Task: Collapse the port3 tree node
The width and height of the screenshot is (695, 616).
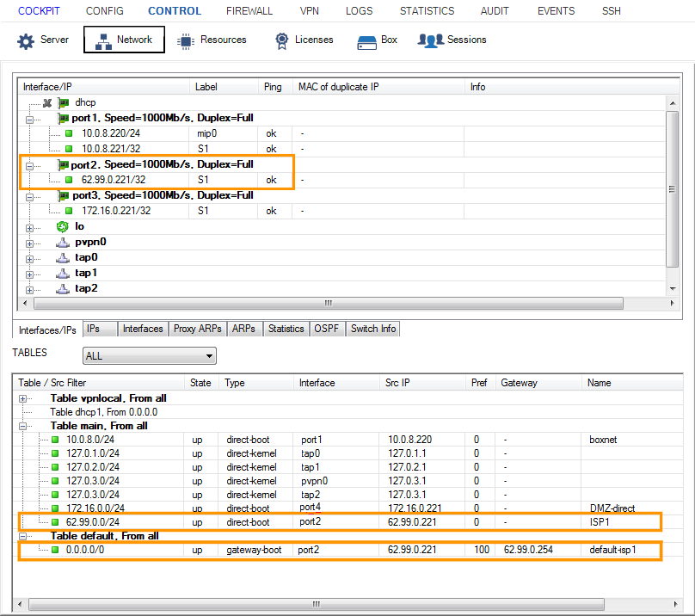Action: pos(29,197)
